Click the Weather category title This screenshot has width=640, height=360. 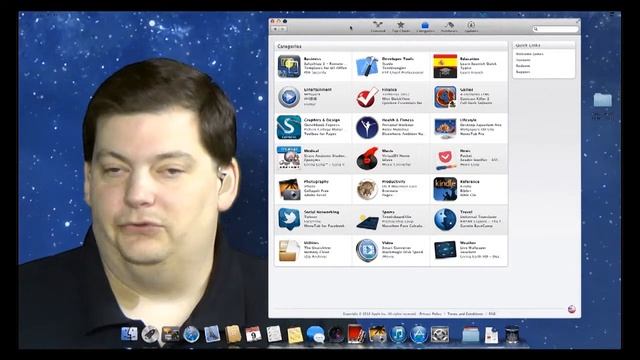tap(468, 243)
